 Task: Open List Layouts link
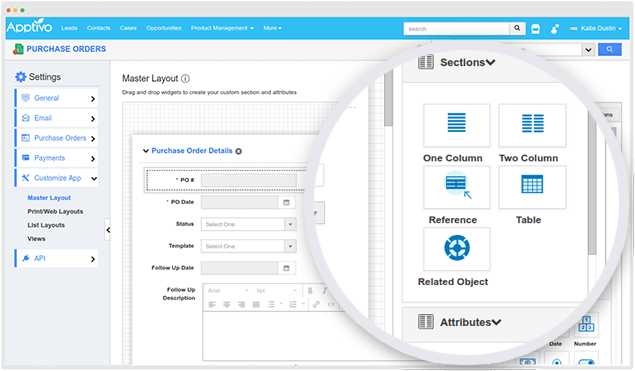[46, 225]
